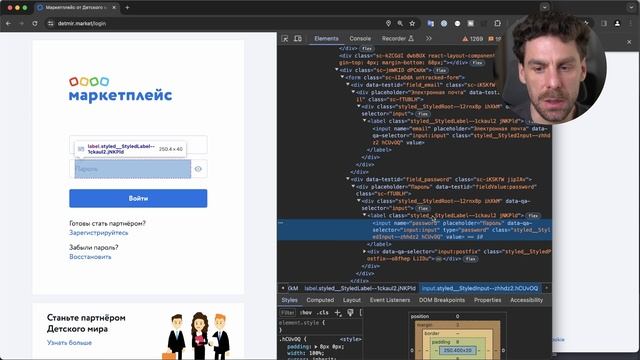Switch to the Console tab in DevTools
Viewport: 640px width, 360px height.
pyautogui.click(x=360, y=38)
